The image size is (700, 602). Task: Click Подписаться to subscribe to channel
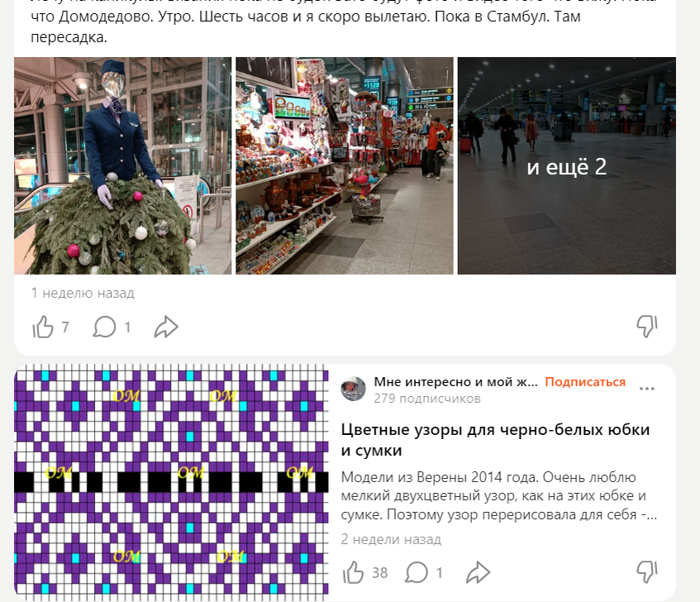585,382
